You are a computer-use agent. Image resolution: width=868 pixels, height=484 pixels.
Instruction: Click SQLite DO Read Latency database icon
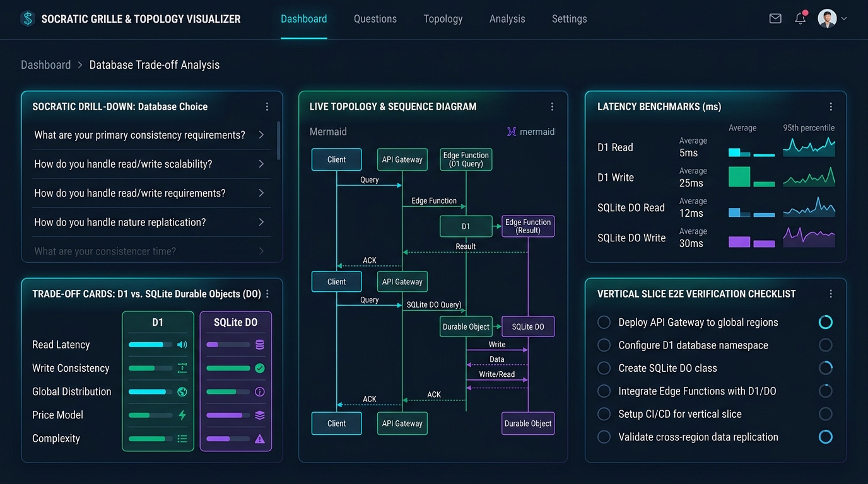point(260,345)
